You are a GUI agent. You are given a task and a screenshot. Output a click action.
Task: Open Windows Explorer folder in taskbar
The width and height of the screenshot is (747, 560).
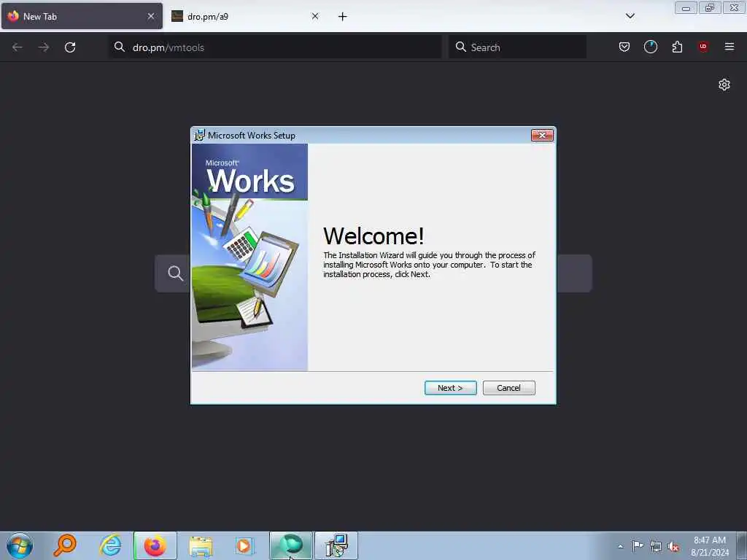[201, 545]
